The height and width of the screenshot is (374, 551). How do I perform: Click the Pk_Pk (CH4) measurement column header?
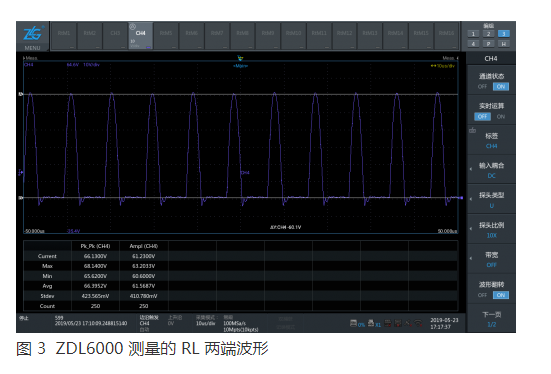95,246
